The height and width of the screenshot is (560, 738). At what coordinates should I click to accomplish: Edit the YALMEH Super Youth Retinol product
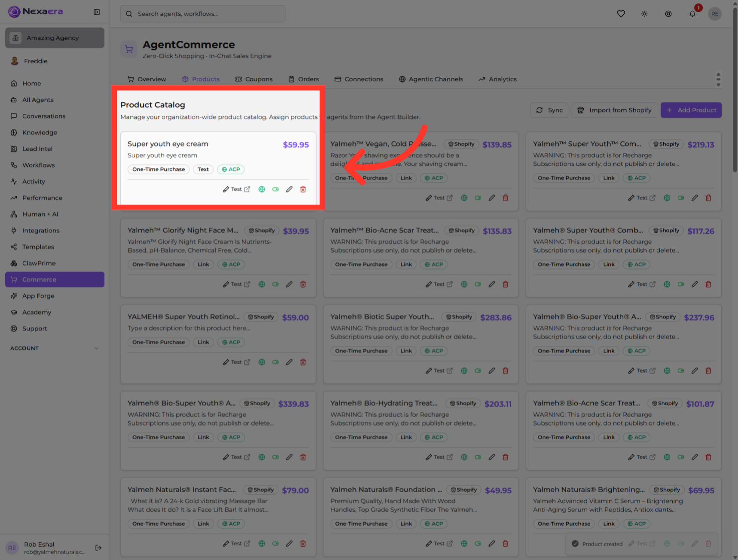(x=289, y=362)
